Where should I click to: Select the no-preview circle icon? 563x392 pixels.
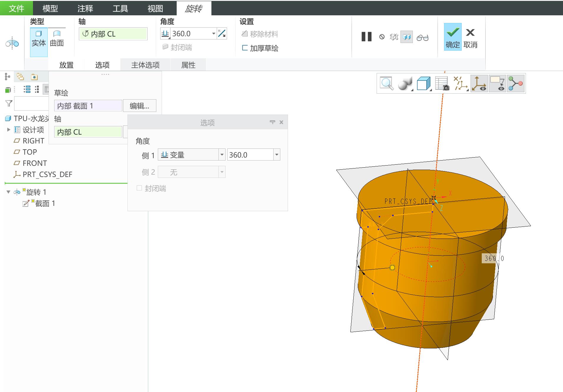(382, 37)
